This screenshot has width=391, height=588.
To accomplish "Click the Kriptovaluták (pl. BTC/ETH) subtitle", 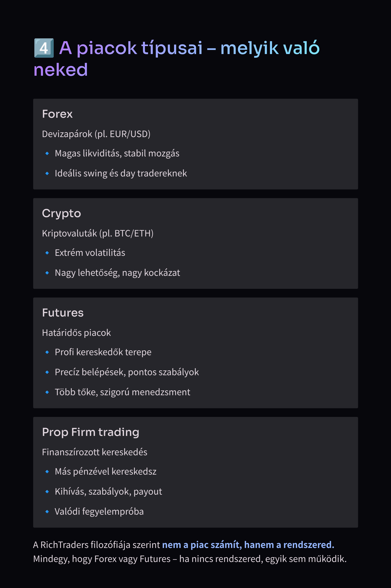I will [x=97, y=233].
